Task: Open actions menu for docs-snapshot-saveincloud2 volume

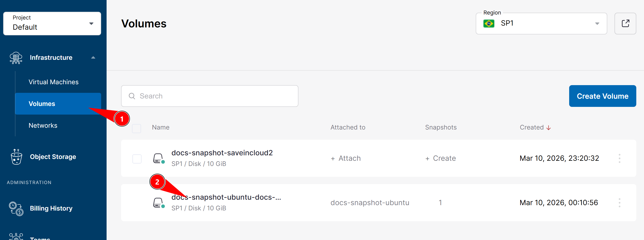Action: [x=620, y=158]
